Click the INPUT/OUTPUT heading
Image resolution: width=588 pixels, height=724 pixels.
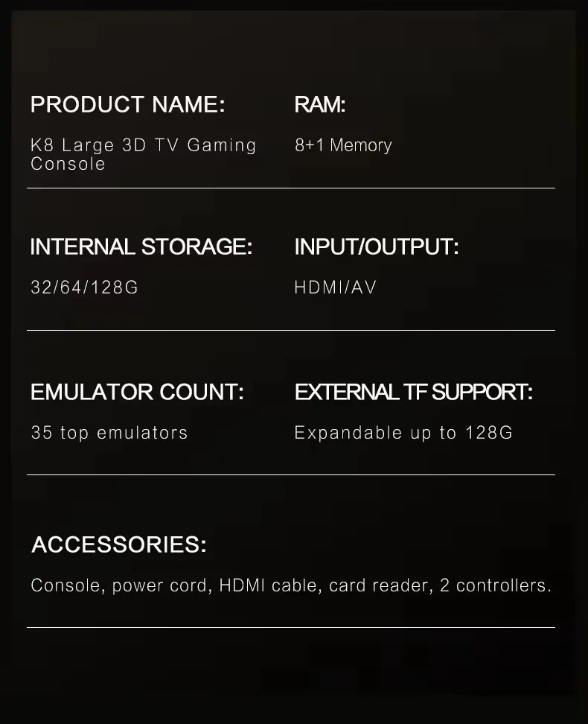pos(377,247)
